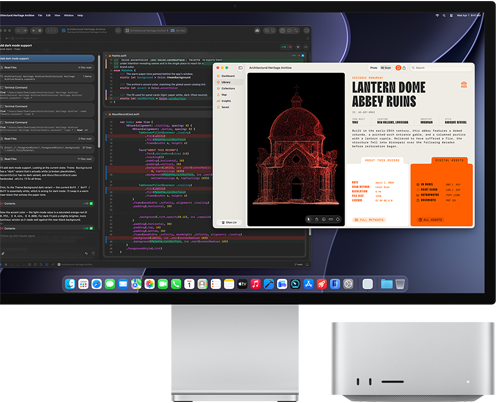
Task: Open Xcode from the Dock
Action: pos(269,284)
